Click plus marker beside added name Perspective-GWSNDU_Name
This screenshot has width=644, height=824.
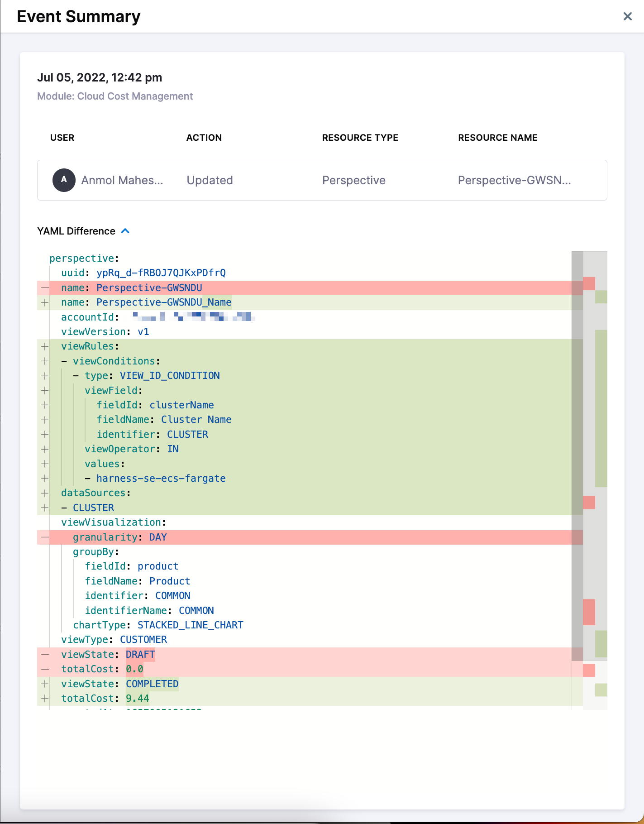(45, 302)
